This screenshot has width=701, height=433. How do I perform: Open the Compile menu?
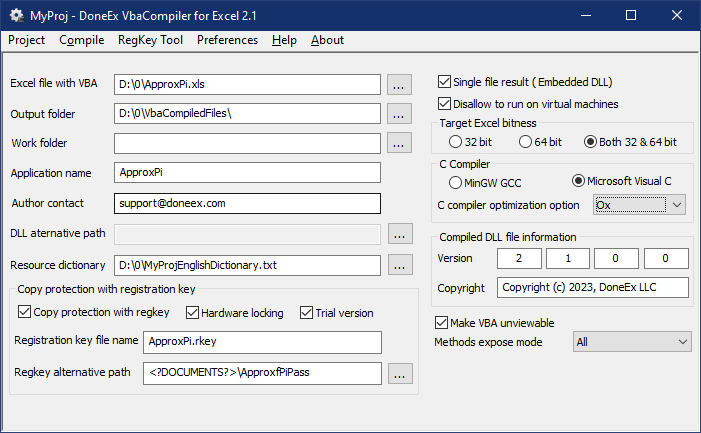point(82,40)
